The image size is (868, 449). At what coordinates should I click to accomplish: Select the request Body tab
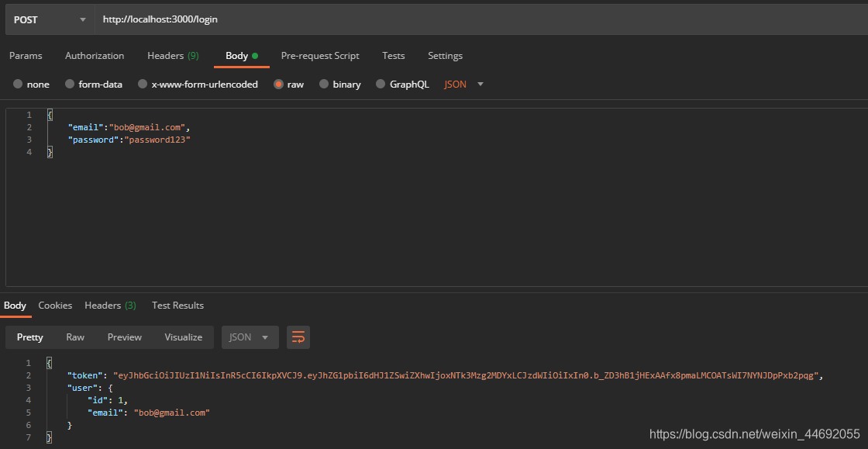tap(242, 55)
